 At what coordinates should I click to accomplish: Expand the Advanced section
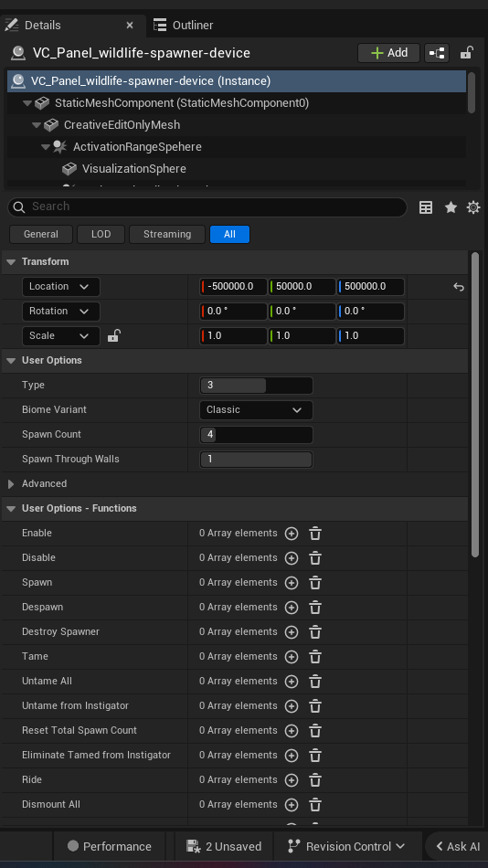11,484
